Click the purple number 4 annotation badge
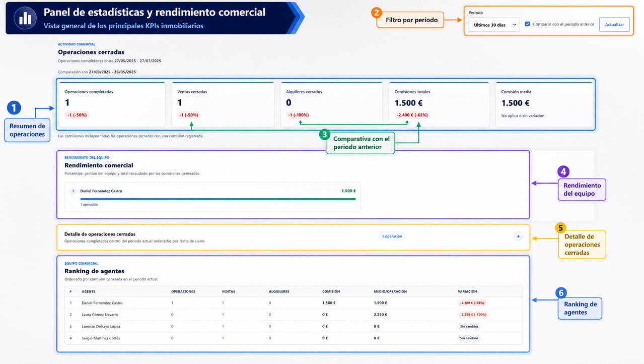This screenshot has height=364, width=644. pyautogui.click(x=563, y=171)
